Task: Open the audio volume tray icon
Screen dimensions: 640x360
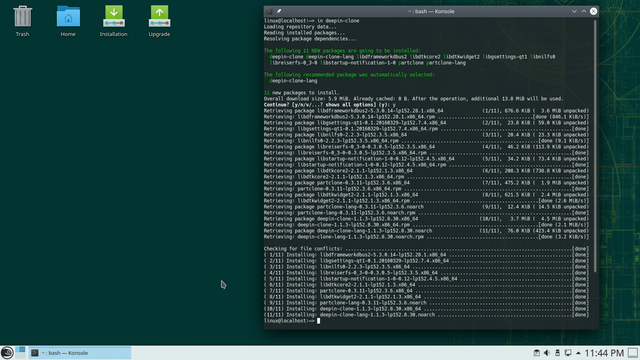Action: (x=547, y=353)
